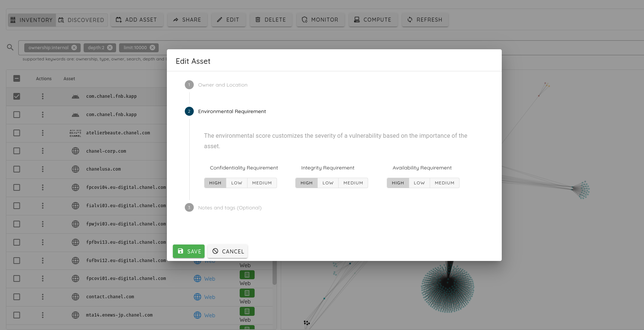The image size is (644, 330).
Task: Click the Web link for mta14.enews-jp.chanel.com
Action: tap(209, 315)
